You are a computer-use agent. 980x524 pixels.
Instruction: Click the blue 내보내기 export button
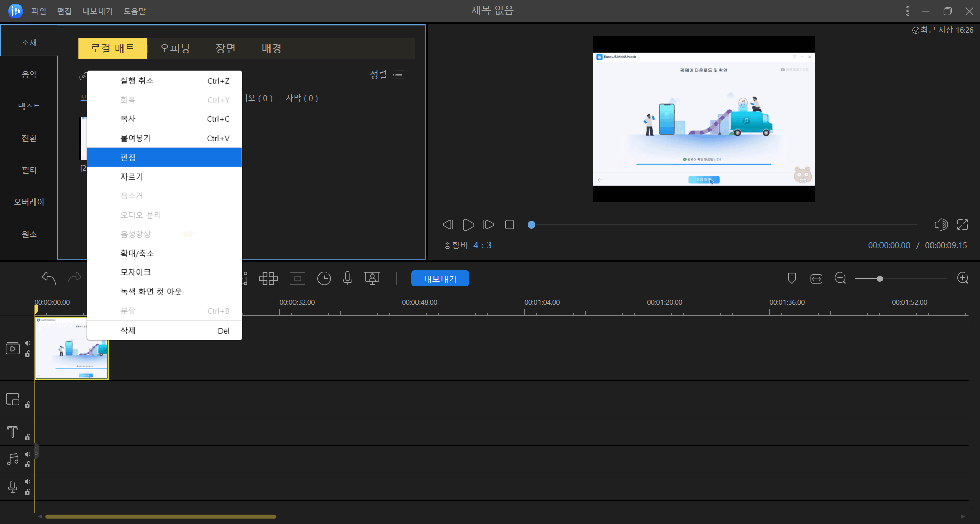[x=440, y=279]
